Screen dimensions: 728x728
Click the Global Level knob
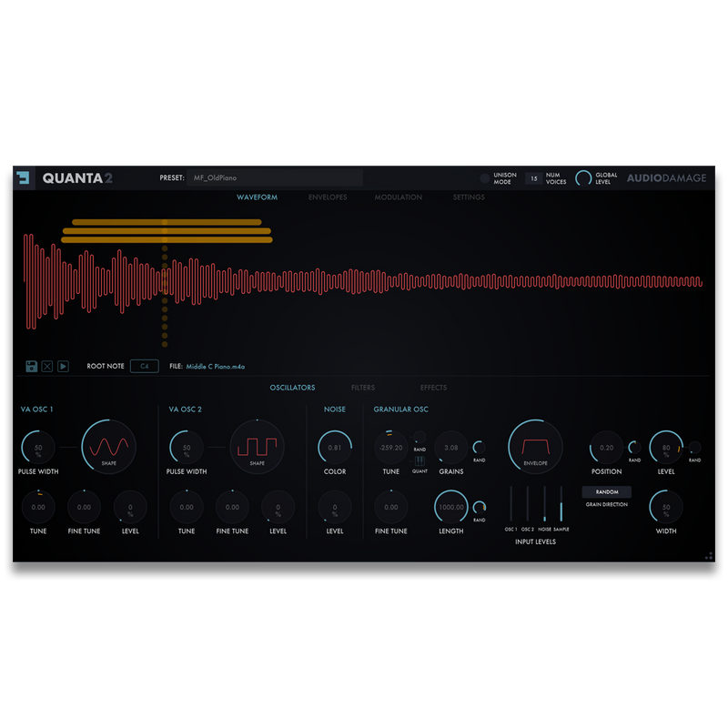click(583, 178)
